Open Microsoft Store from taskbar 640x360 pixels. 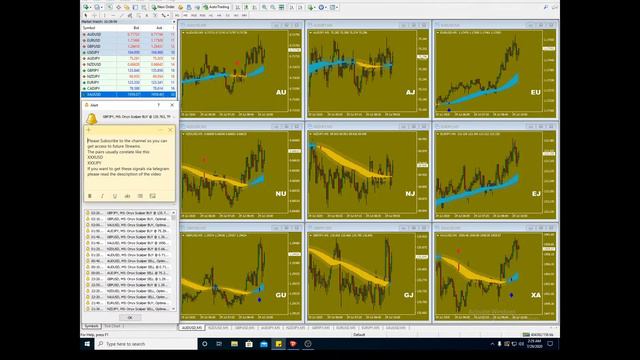pos(249,344)
